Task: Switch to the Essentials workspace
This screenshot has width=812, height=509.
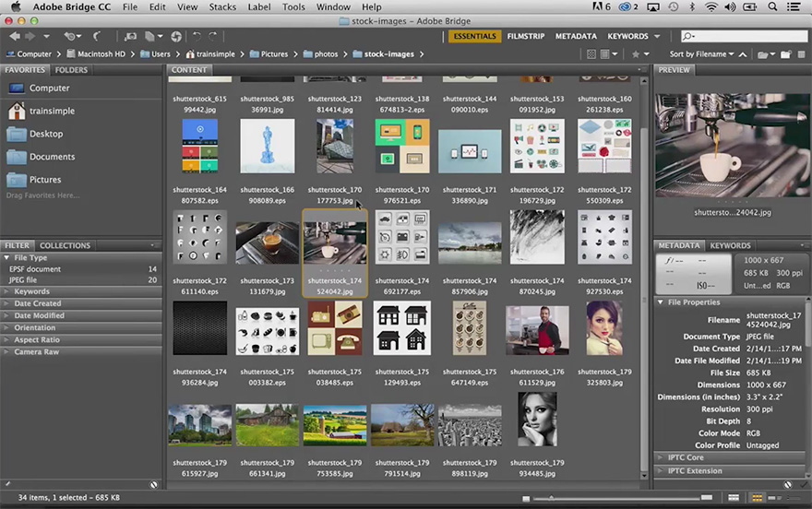Action: [x=474, y=36]
